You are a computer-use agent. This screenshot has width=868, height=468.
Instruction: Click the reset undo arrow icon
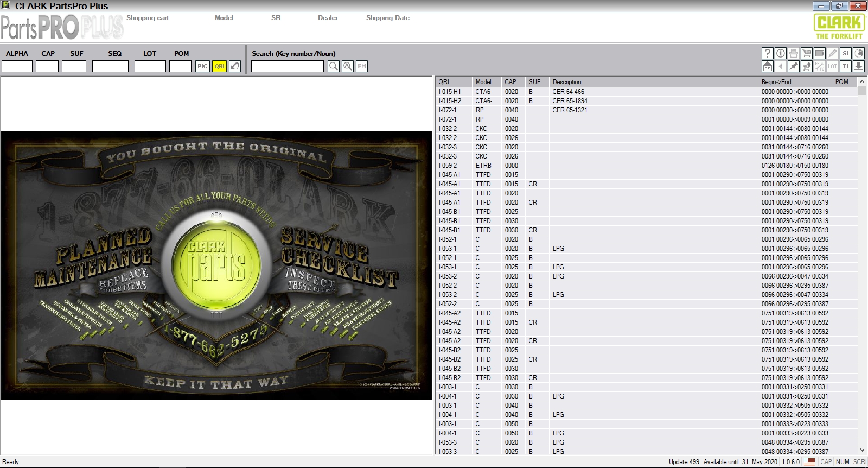point(235,66)
